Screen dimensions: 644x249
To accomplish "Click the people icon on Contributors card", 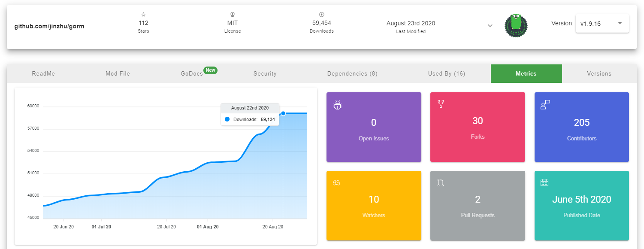I will tap(545, 105).
